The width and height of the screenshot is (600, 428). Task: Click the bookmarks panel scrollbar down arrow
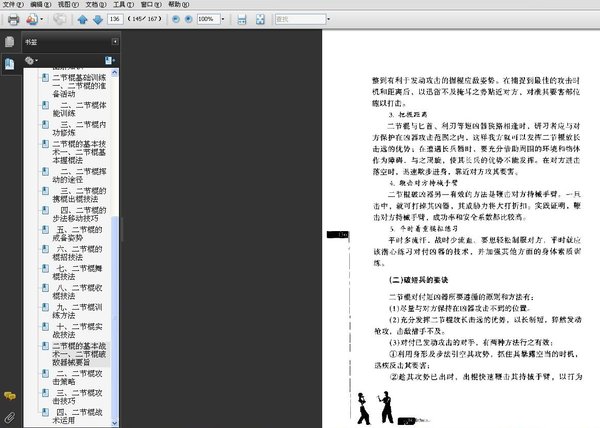click(115, 423)
